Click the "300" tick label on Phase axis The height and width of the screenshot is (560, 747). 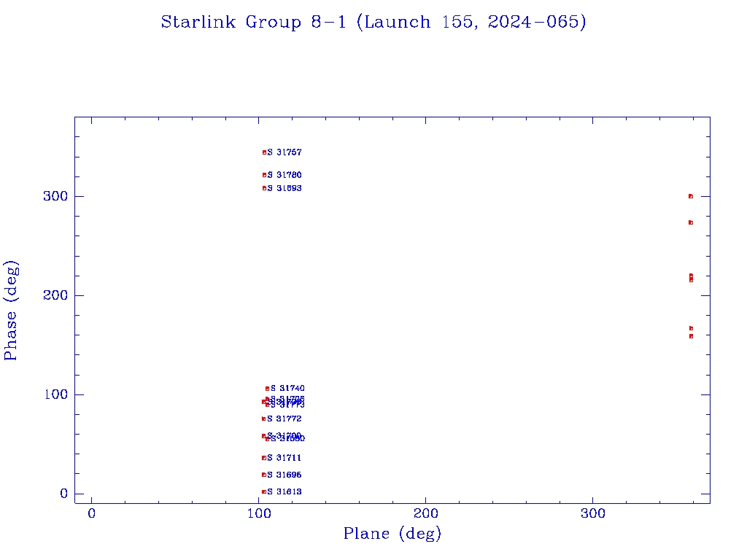[x=55, y=196]
